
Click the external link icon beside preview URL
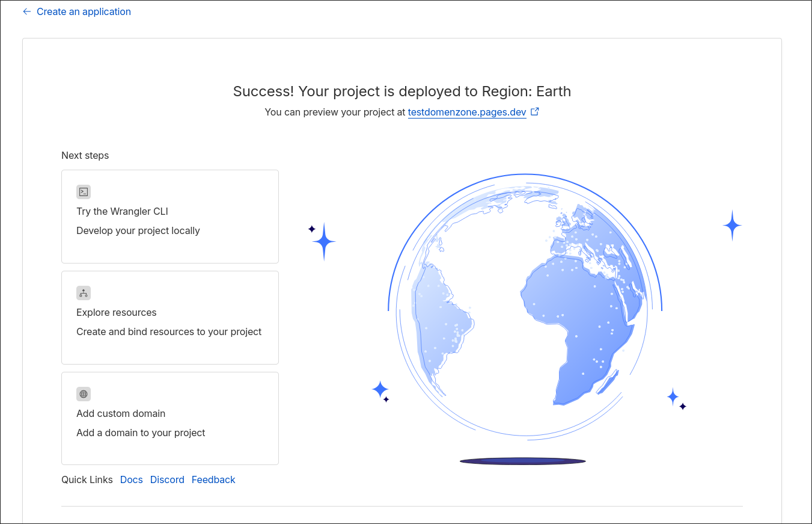coord(535,111)
